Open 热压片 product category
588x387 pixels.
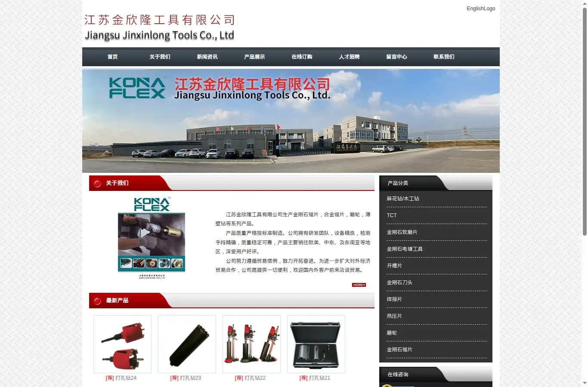(x=394, y=316)
